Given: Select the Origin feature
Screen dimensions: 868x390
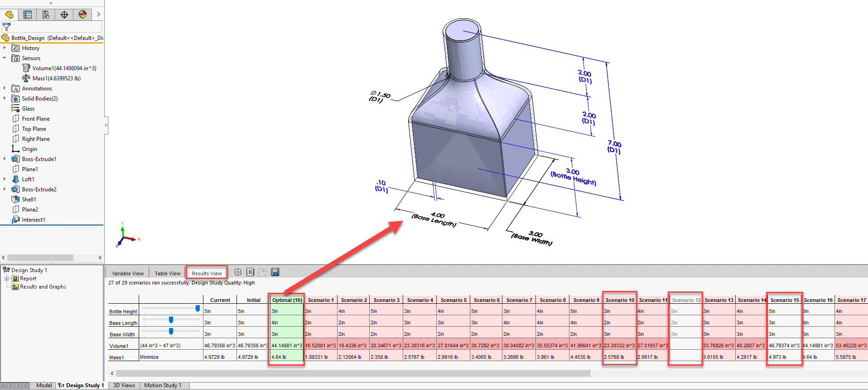Looking at the screenshot, I should [29, 149].
